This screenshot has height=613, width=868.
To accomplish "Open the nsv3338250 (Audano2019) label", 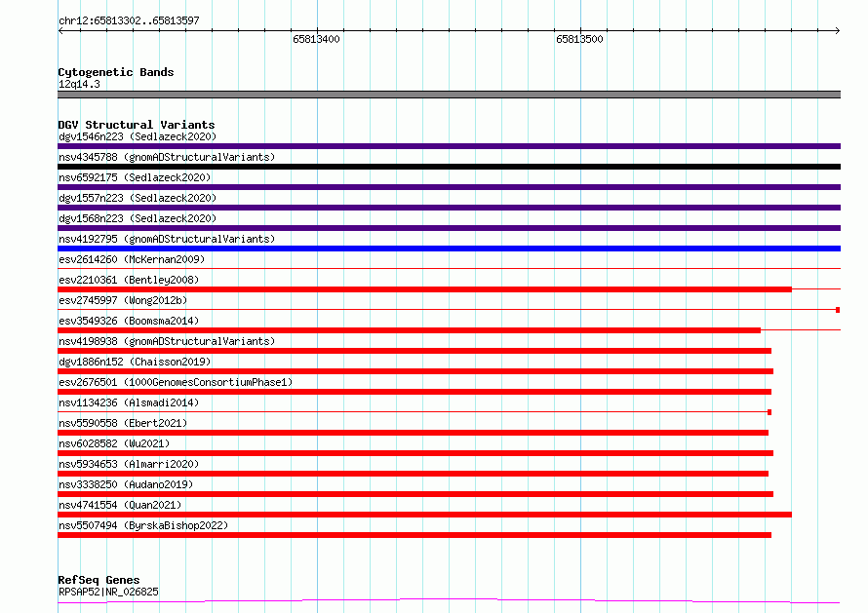I will pos(126,484).
